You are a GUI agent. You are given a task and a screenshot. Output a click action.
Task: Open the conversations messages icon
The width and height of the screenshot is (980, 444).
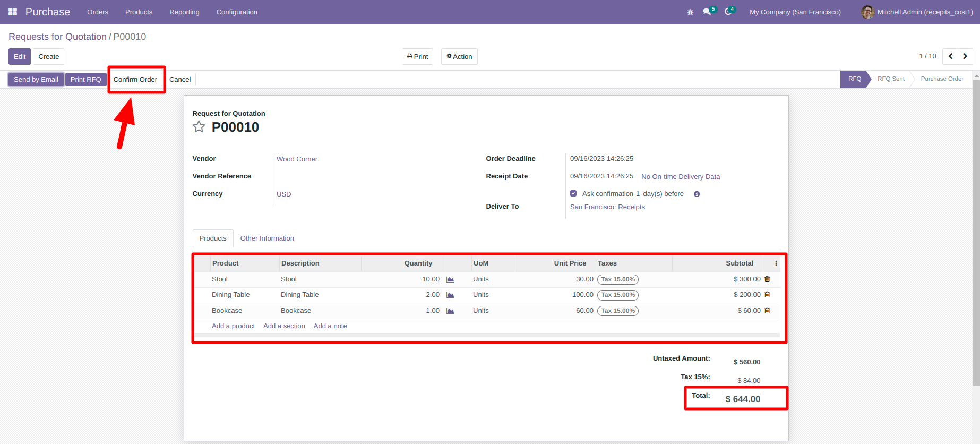[707, 12]
